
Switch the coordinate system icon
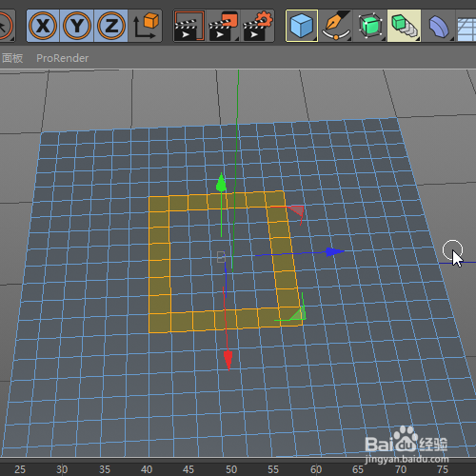pos(146,26)
